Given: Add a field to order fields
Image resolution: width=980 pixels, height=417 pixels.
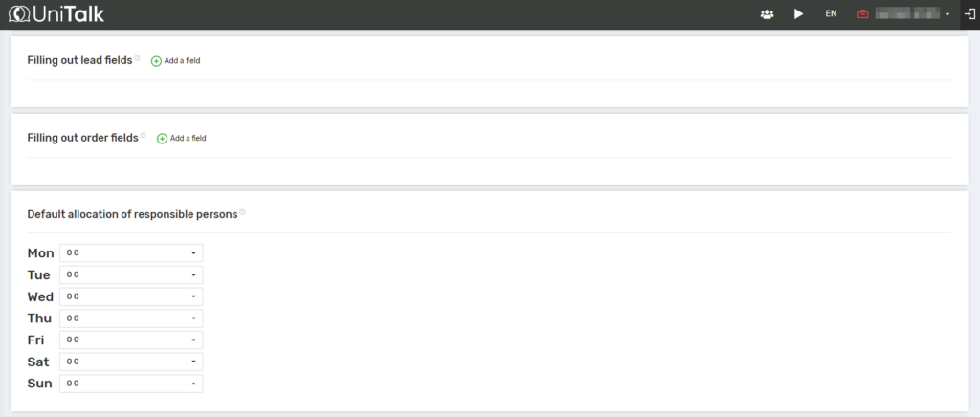Looking at the screenshot, I should (x=182, y=139).
